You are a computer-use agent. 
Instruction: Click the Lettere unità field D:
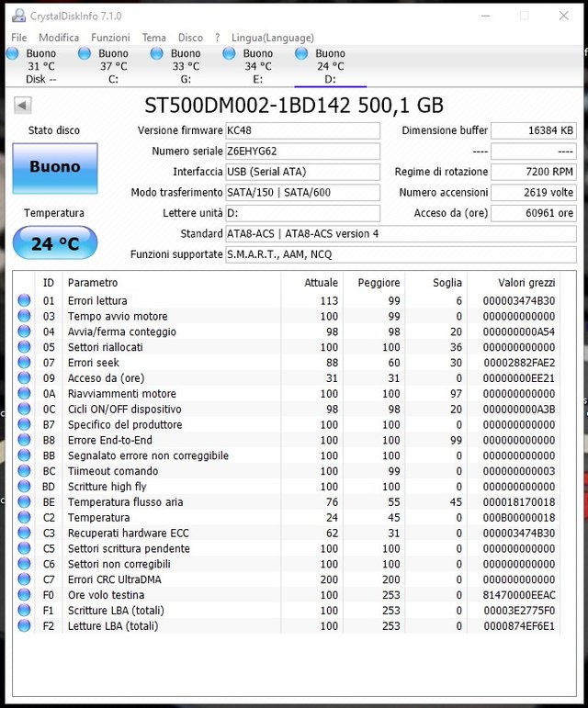pyautogui.click(x=302, y=213)
